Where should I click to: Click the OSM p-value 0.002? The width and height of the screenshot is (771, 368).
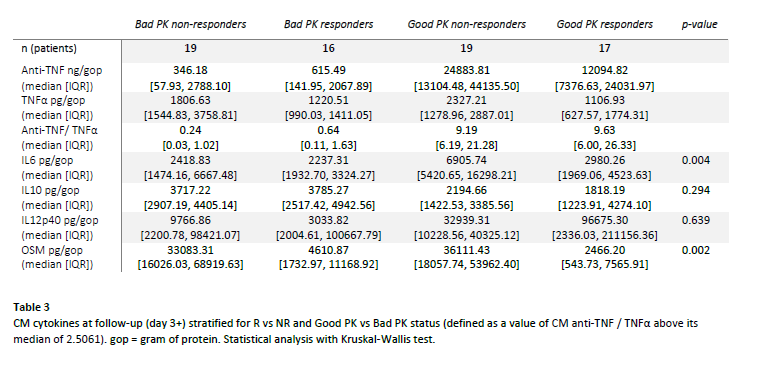click(x=696, y=250)
